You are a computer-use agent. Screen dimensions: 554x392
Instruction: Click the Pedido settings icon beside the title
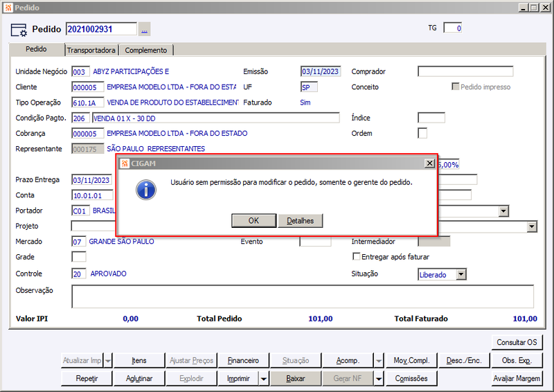click(x=19, y=30)
